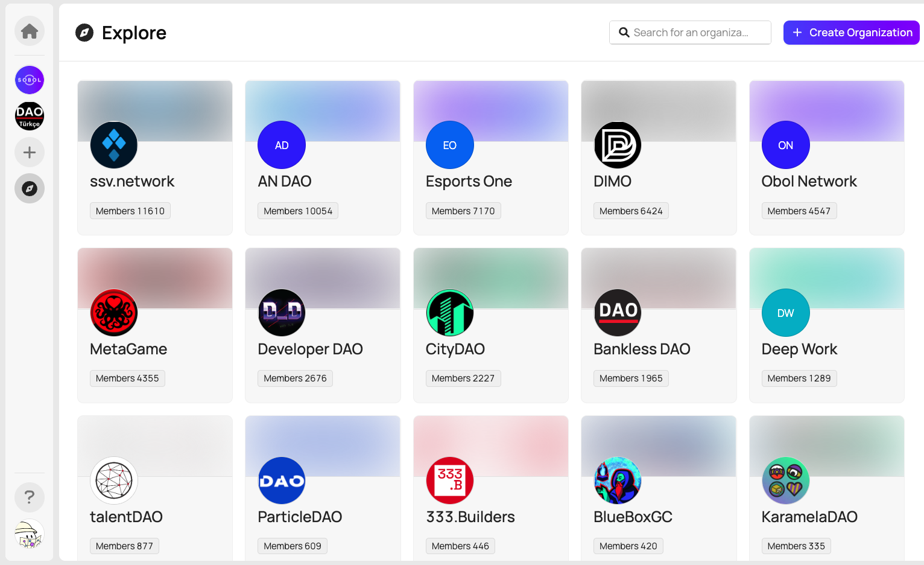Click the Explore page heading text
The width and height of the screenshot is (924, 565).
point(134,33)
